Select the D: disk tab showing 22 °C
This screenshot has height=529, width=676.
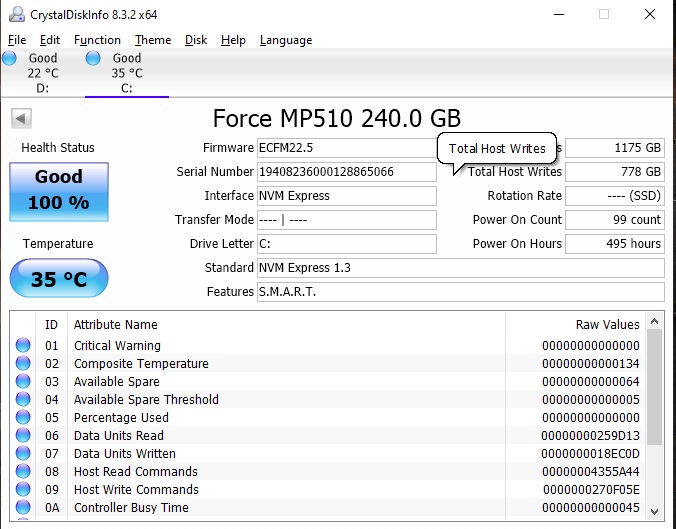(x=43, y=73)
